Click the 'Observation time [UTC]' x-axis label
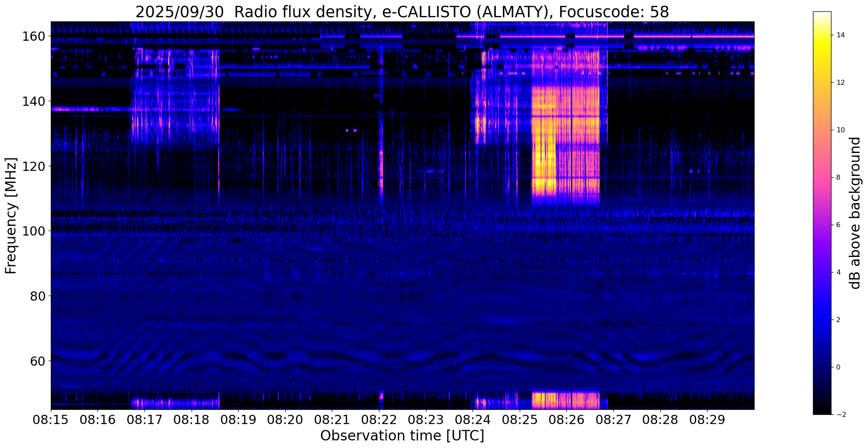This screenshot has width=868, height=448. click(x=402, y=436)
